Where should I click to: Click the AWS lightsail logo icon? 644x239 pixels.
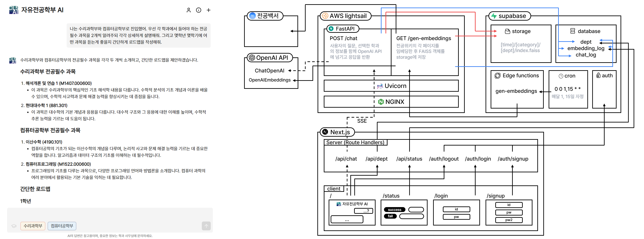(x=325, y=16)
